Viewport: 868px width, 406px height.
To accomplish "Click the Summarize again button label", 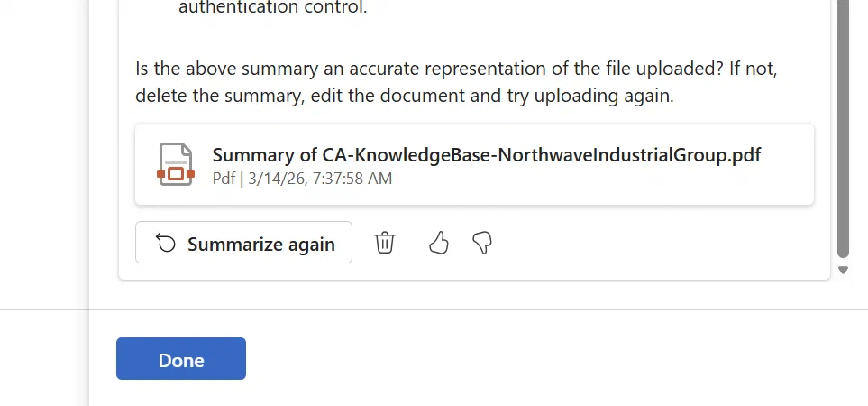I will [260, 244].
